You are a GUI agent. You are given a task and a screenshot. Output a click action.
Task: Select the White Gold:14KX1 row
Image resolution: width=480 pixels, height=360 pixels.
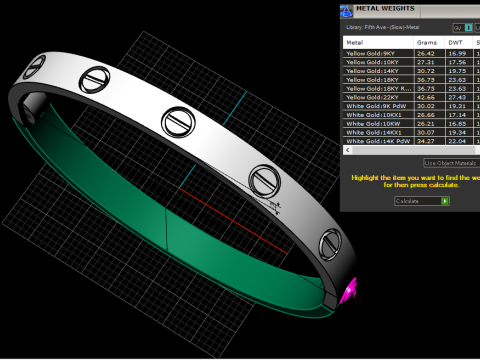pos(411,132)
